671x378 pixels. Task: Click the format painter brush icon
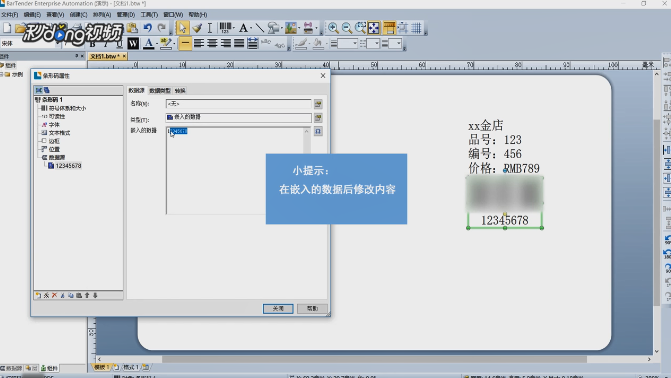(197, 28)
